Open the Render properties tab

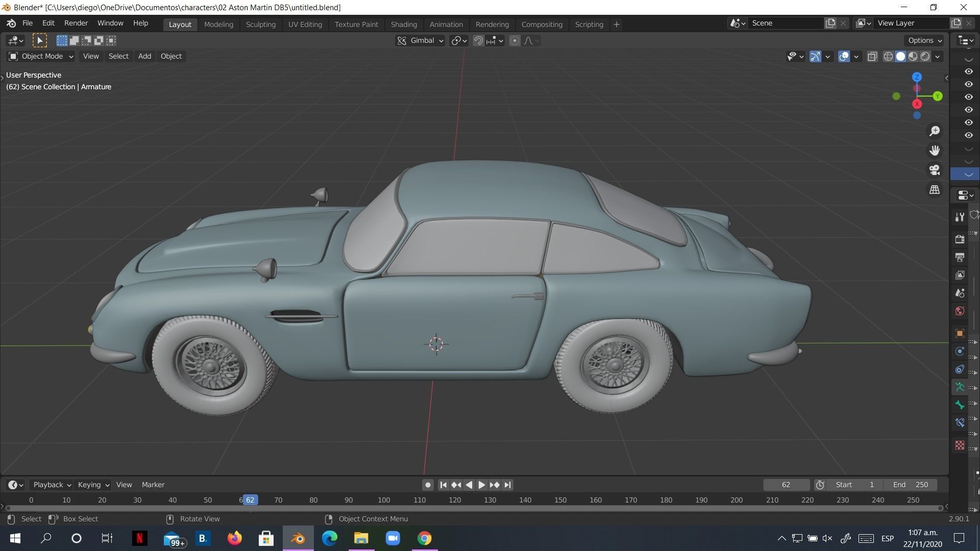coord(960,239)
